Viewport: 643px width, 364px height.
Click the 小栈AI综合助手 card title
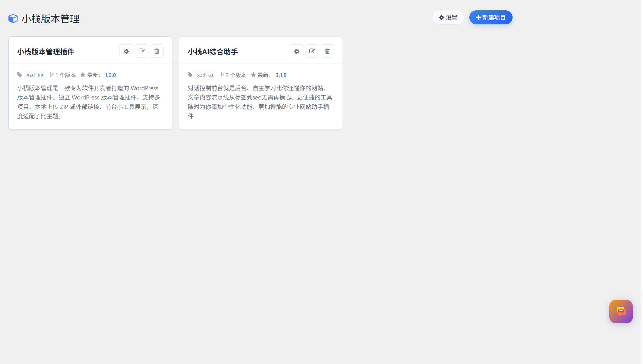point(213,52)
